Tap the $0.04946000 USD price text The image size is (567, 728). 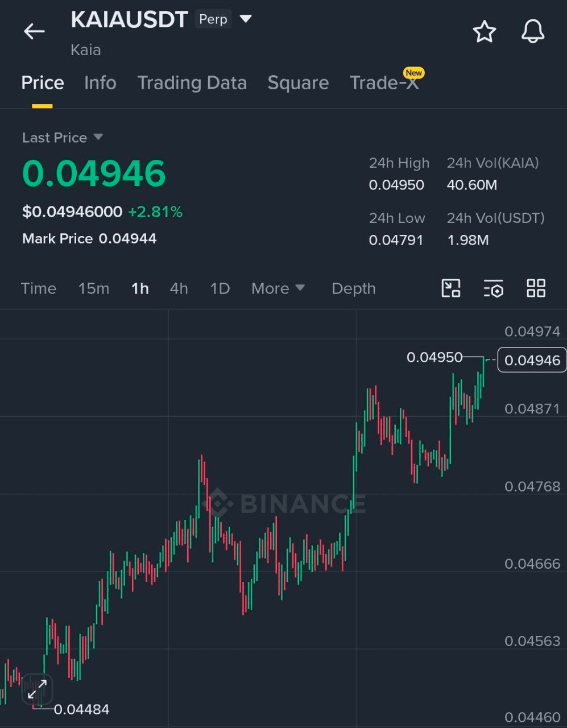click(72, 212)
